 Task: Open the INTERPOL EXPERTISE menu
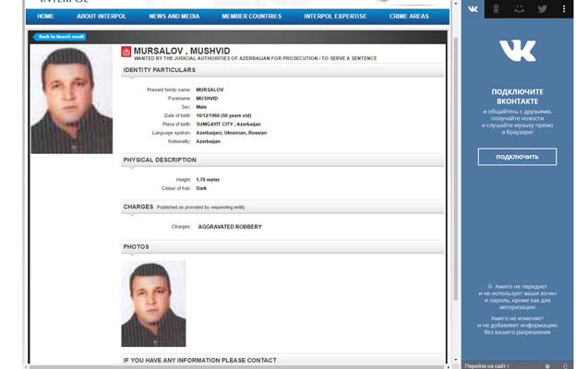click(x=335, y=17)
